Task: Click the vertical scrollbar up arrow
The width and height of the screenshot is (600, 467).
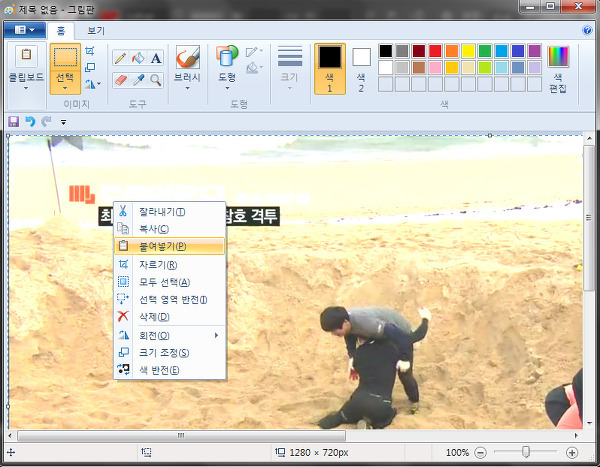Action: [x=589, y=138]
